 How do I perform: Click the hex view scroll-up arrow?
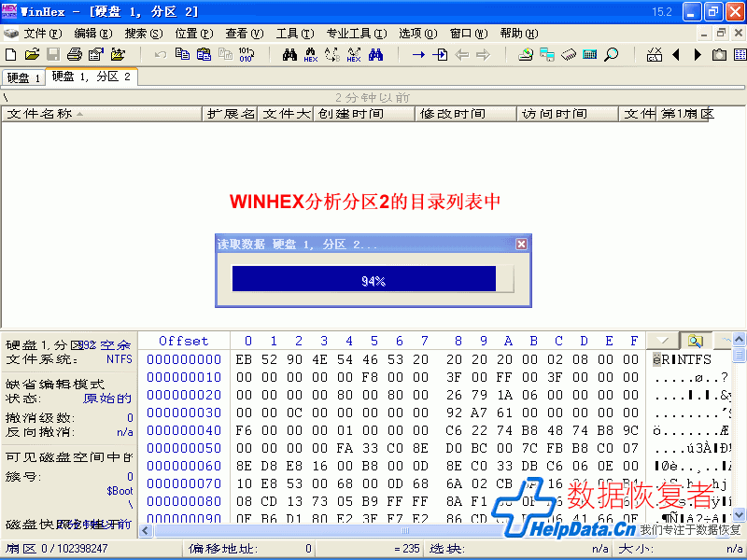(739, 339)
